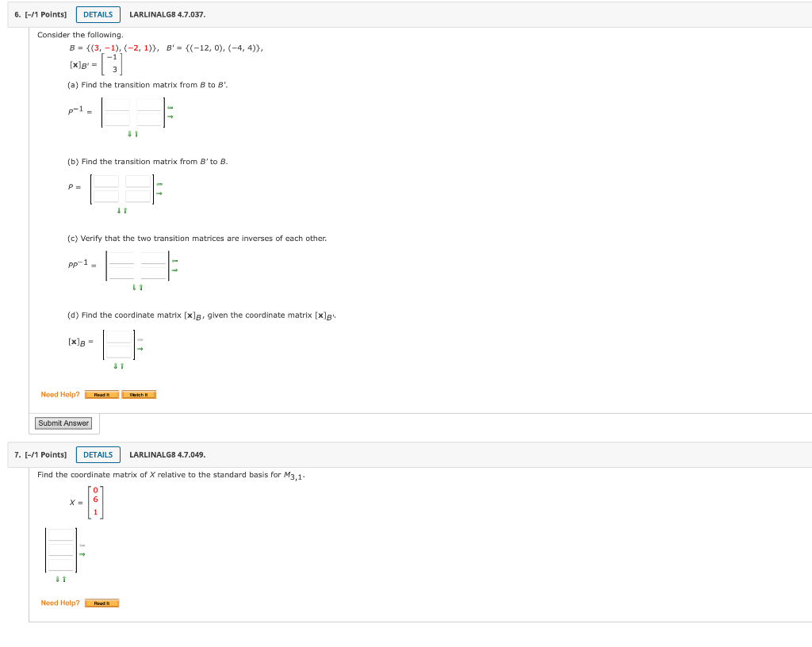Image resolution: width=812 pixels, height=647 pixels.
Task: Open the Watch It help video
Action: click(139, 394)
